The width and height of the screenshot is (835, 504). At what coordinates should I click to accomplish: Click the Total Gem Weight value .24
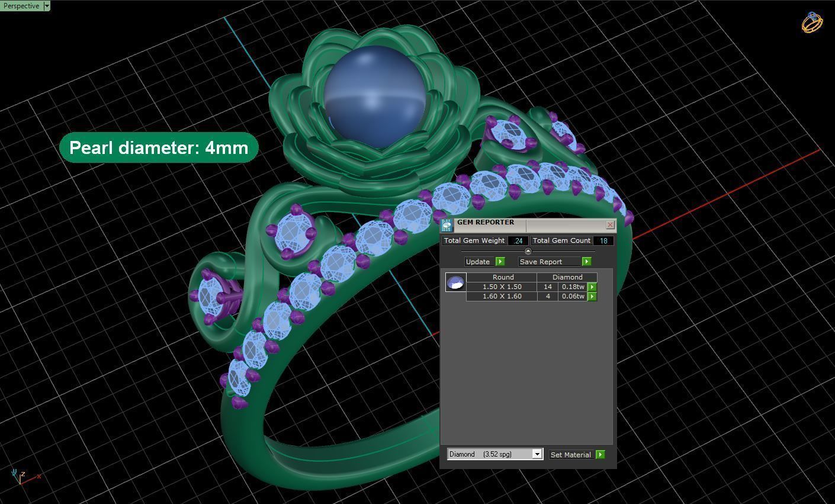[x=518, y=240]
